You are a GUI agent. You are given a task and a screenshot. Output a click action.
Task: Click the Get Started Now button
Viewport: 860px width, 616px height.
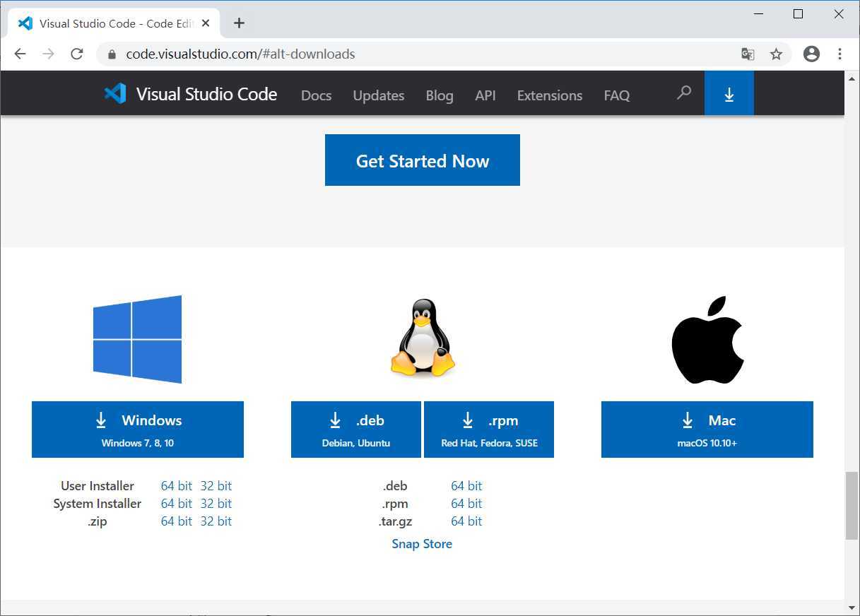pos(423,160)
